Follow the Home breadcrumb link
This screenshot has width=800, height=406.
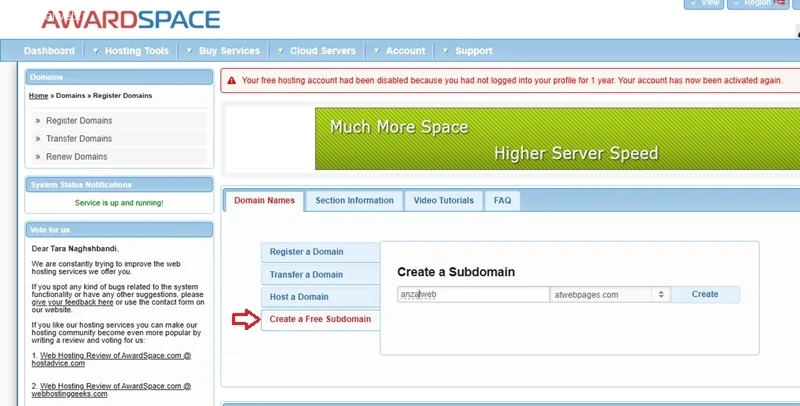[x=38, y=95]
